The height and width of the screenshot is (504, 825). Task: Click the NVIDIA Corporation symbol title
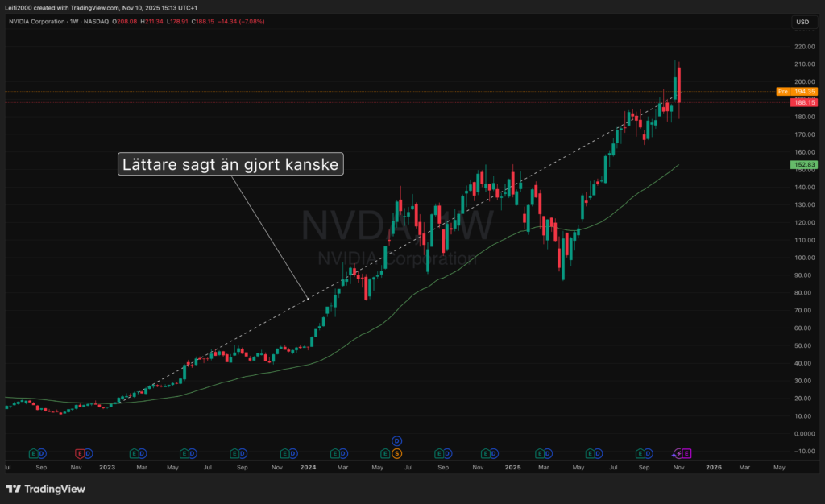coord(39,21)
